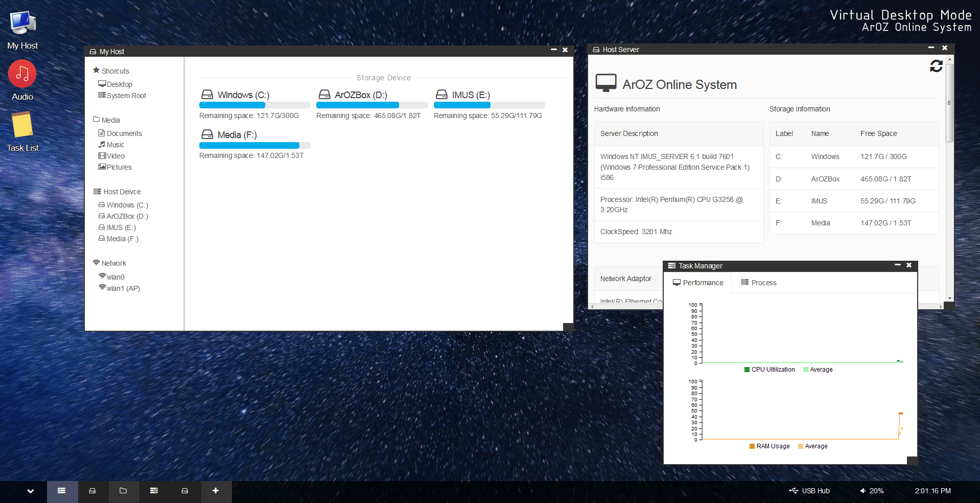
Task: Open Documents in the Media list
Action: click(124, 133)
